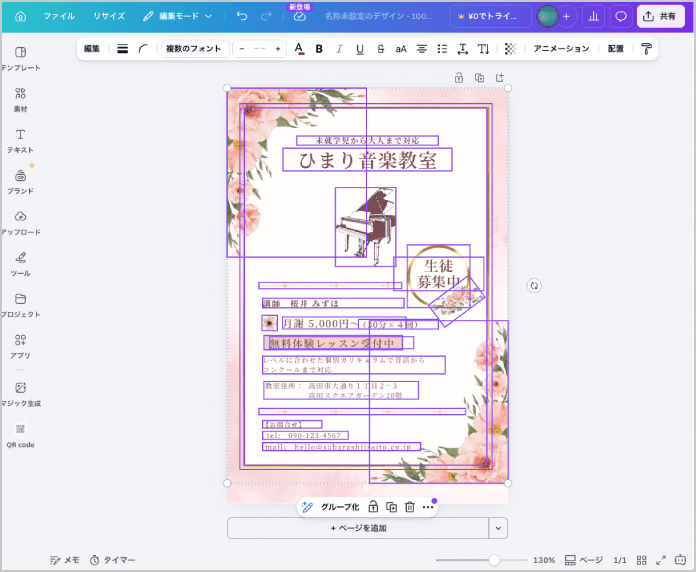
Task: Click グループ化 to group elements
Action: [x=340, y=507]
